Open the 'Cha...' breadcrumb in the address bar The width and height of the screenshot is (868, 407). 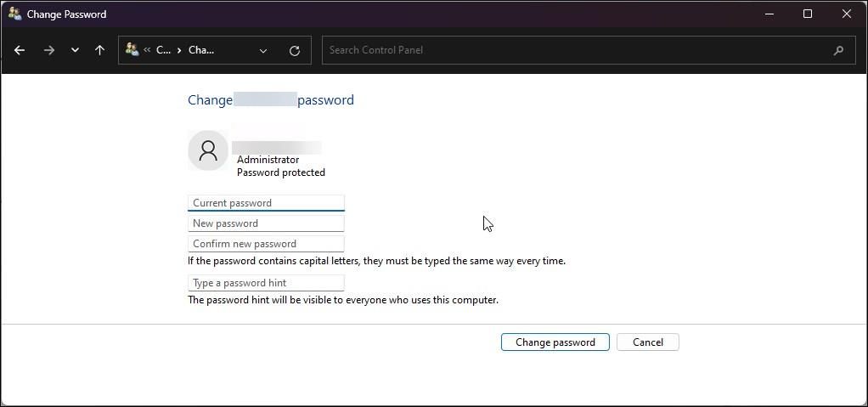pos(201,50)
